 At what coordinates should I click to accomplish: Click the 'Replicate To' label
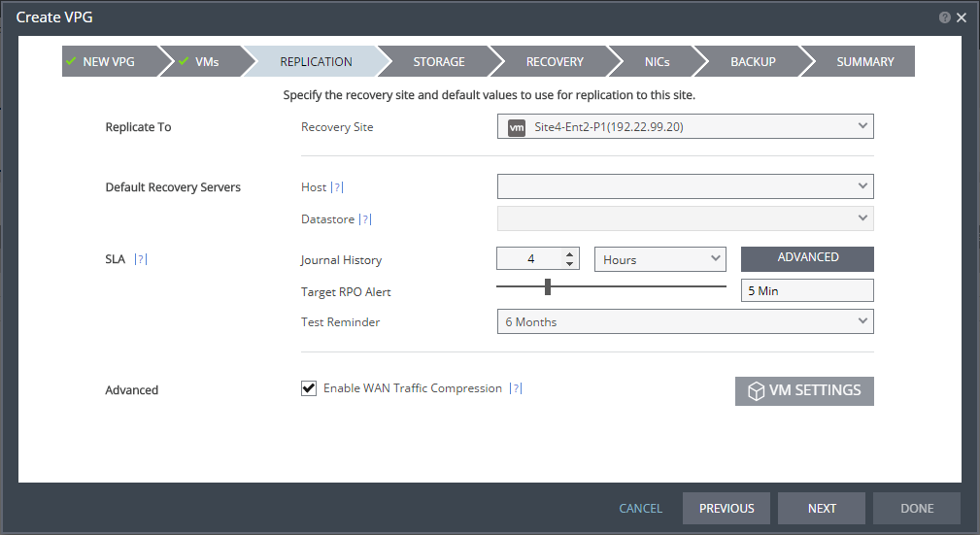pyautogui.click(x=138, y=127)
